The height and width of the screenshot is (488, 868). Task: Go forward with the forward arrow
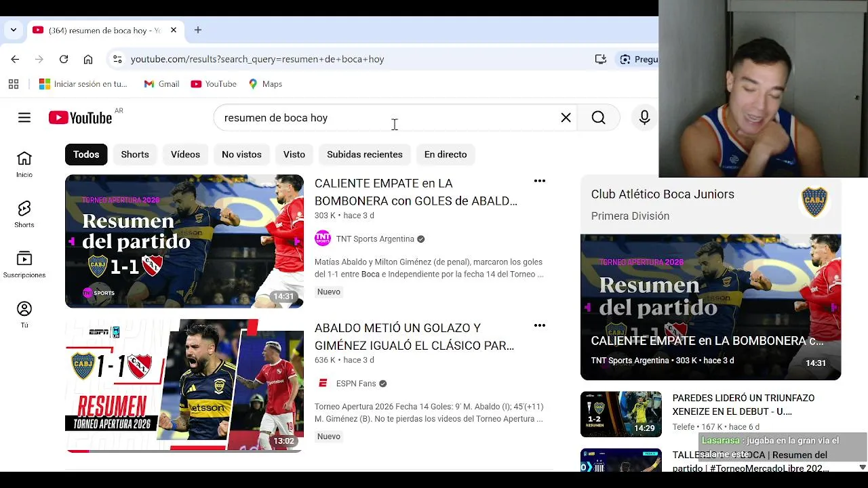click(x=39, y=59)
